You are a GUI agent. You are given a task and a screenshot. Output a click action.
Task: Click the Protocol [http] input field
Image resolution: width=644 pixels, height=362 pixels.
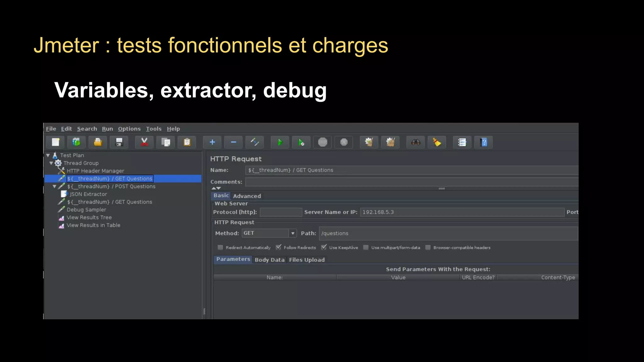point(281,212)
